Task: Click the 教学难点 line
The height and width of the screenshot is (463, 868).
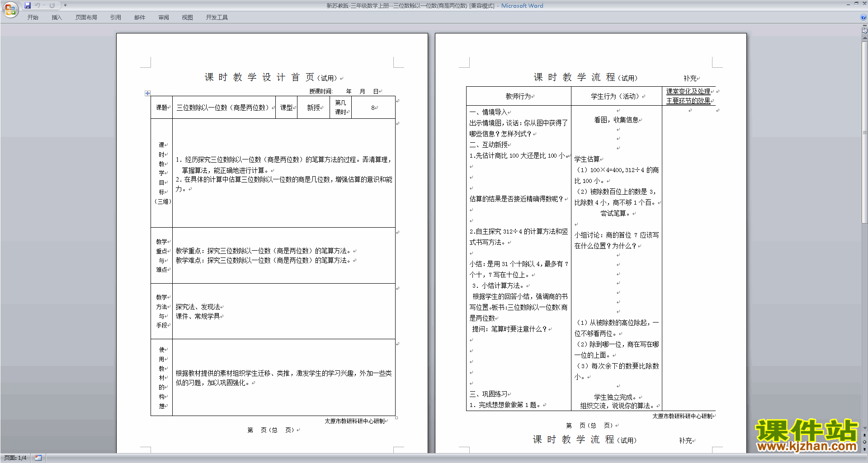Action: (264, 260)
